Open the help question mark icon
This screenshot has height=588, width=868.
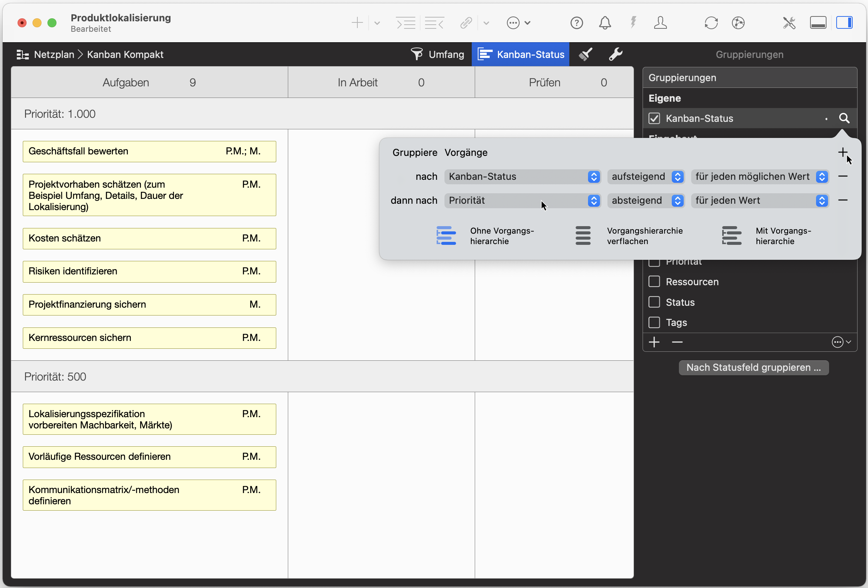(x=576, y=23)
